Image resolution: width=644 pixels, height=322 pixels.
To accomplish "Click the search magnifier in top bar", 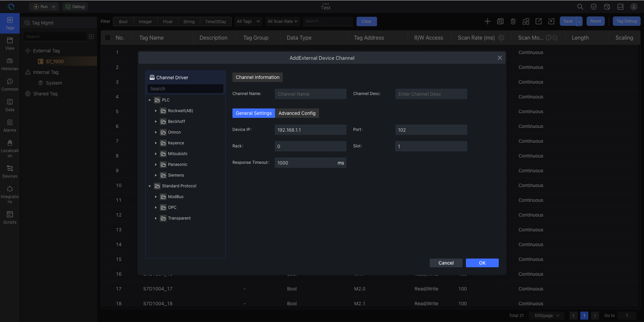I will pyautogui.click(x=580, y=7).
